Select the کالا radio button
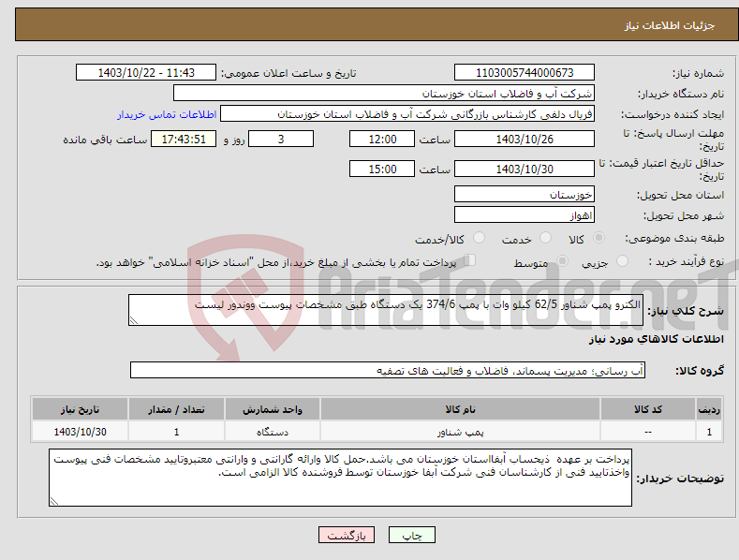Viewport: 739px width, 560px height. click(599, 238)
